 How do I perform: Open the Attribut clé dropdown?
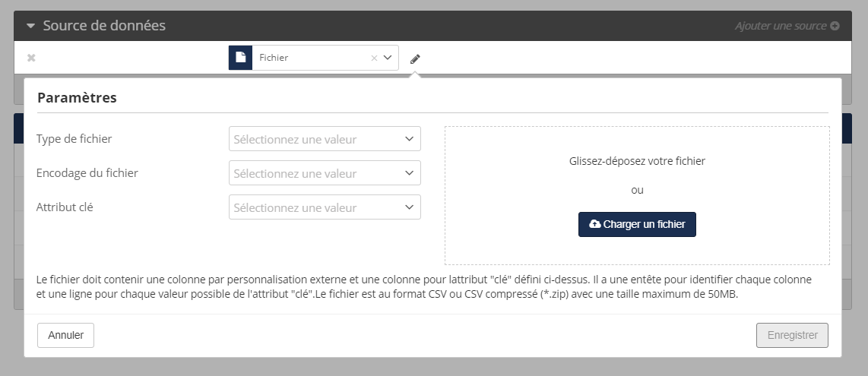click(x=325, y=207)
